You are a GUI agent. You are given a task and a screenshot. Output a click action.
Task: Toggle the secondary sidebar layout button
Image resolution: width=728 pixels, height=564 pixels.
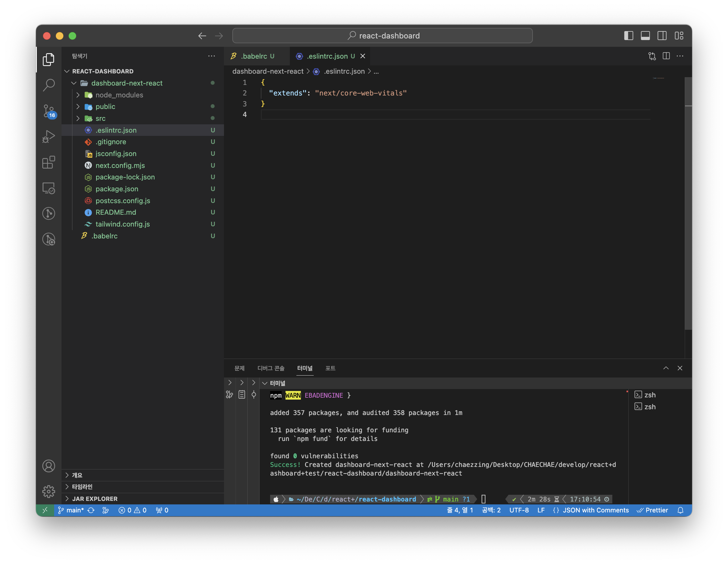pyautogui.click(x=662, y=36)
